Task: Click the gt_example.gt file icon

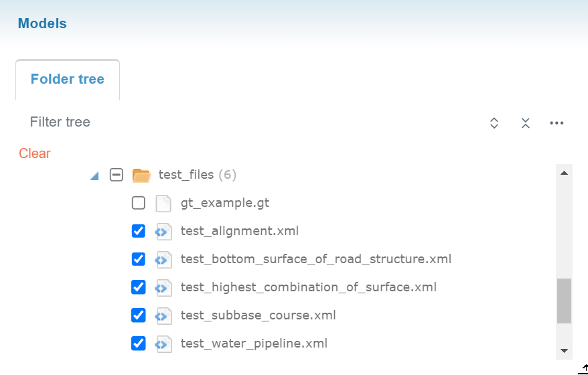Action: pos(163,203)
